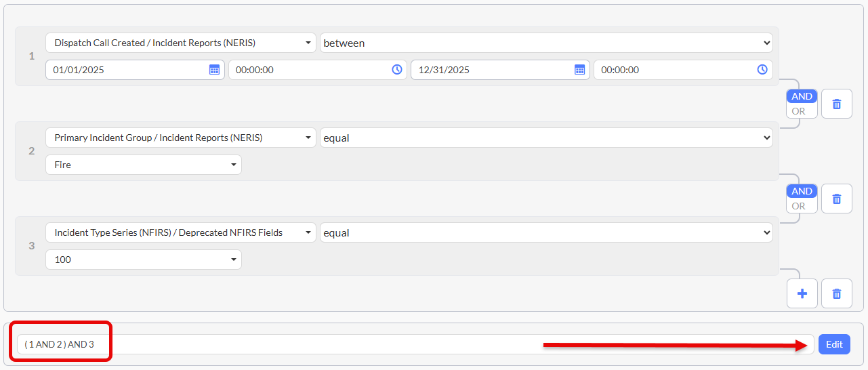
Task: Open the 100 value dropdown
Action: point(144,260)
